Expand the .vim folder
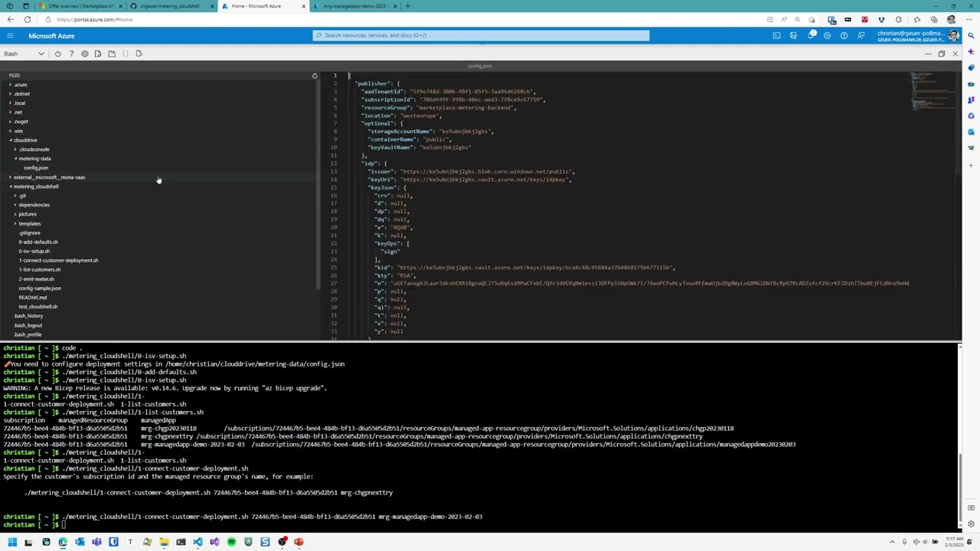This screenshot has width=980, height=551. [18, 131]
